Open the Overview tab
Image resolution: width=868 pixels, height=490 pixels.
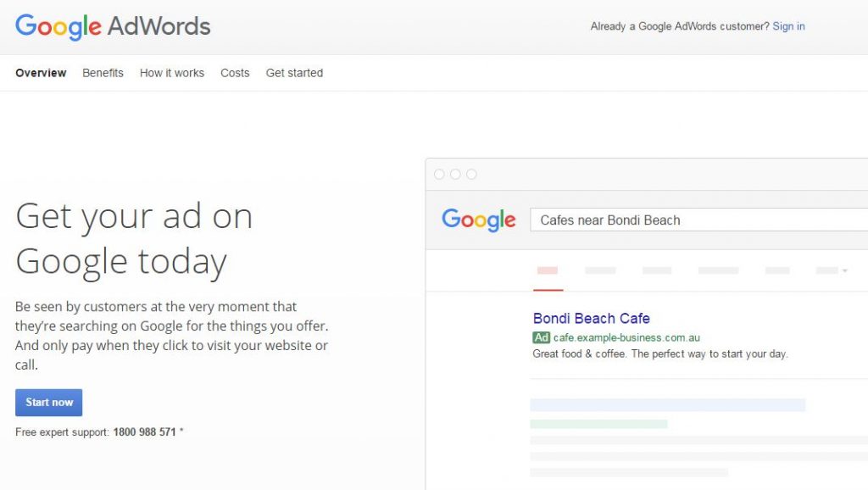point(41,73)
